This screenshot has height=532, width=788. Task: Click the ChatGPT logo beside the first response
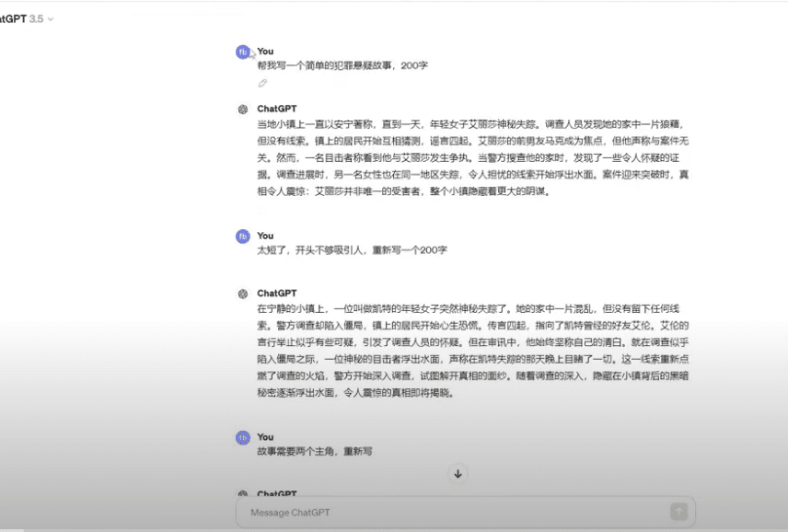pos(243,110)
